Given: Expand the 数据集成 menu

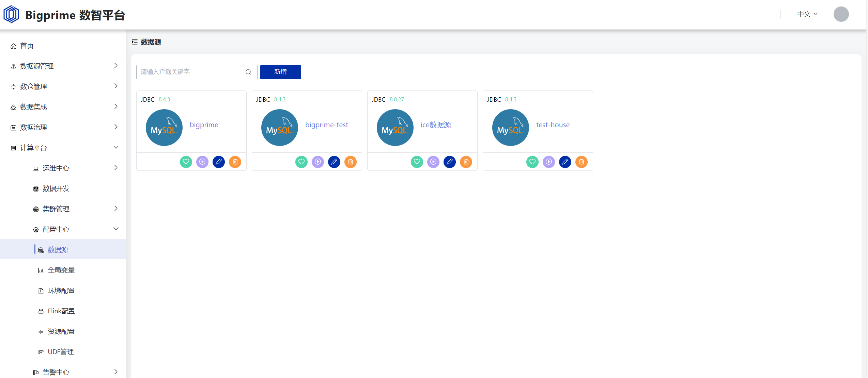Looking at the screenshot, I should [x=63, y=106].
